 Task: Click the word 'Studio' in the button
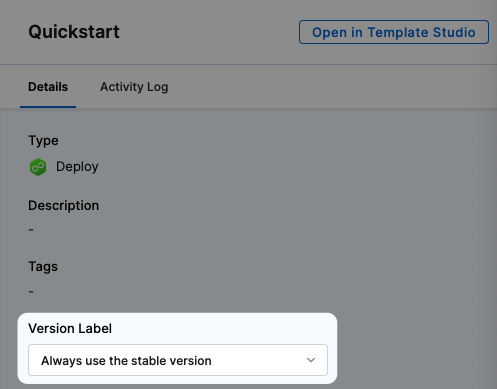tap(454, 32)
